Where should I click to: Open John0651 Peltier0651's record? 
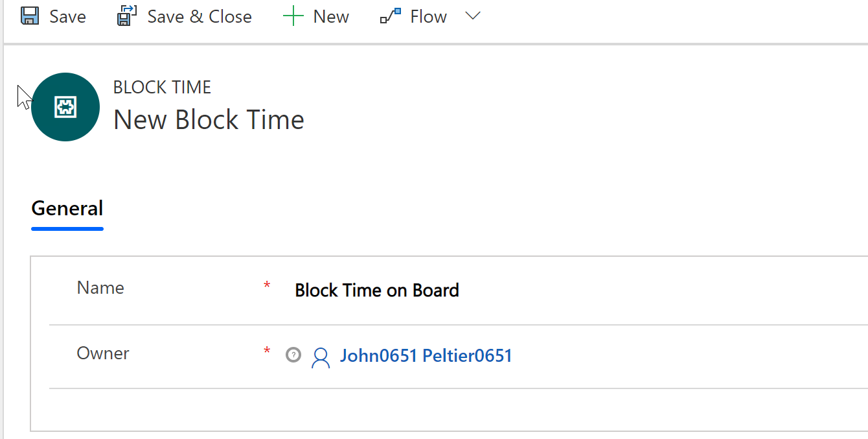(426, 355)
